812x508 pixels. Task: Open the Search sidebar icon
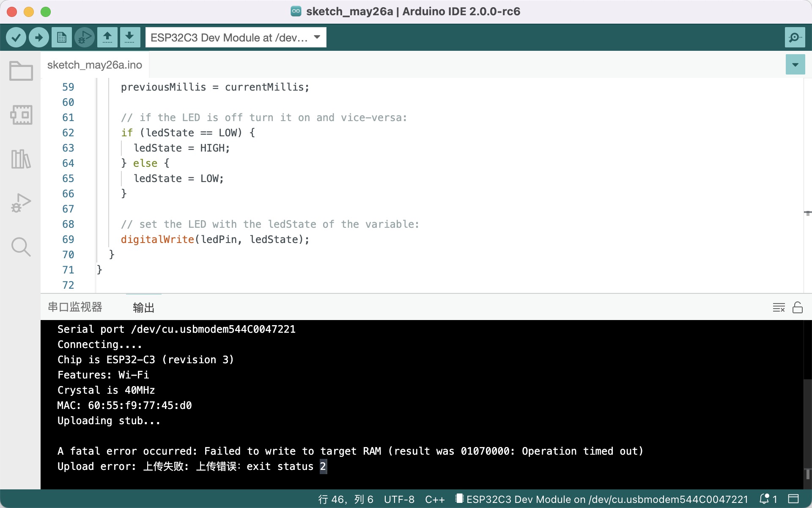tap(21, 247)
